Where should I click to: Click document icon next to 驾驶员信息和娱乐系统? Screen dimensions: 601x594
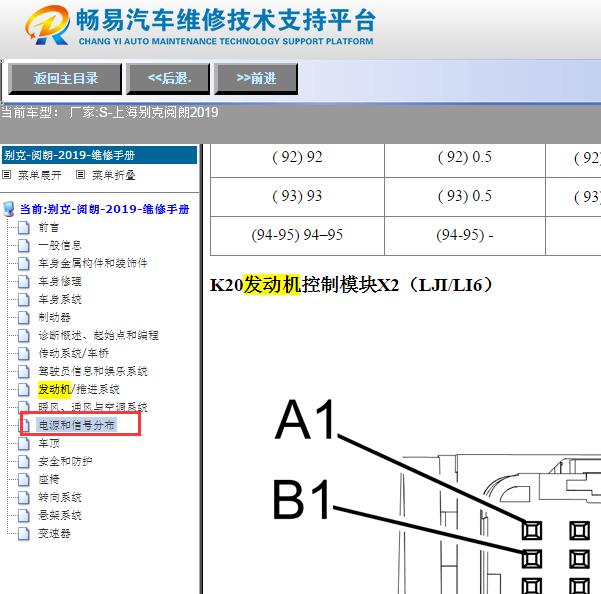click(x=24, y=371)
